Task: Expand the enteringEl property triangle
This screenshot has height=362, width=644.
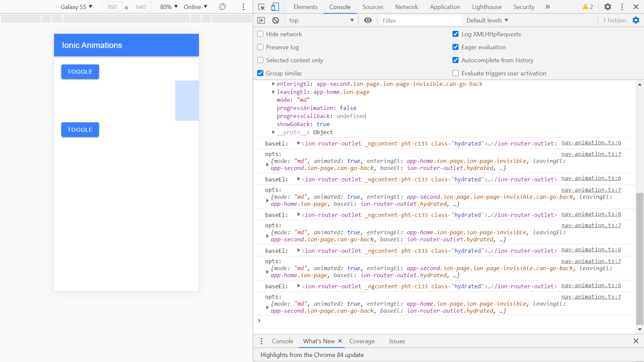Action: [x=273, y=84]
